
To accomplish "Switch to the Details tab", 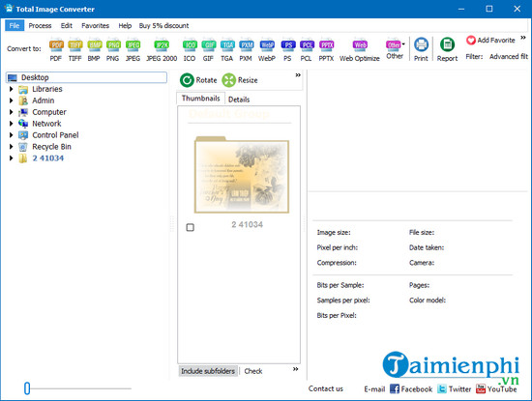I will coord(239,100).
